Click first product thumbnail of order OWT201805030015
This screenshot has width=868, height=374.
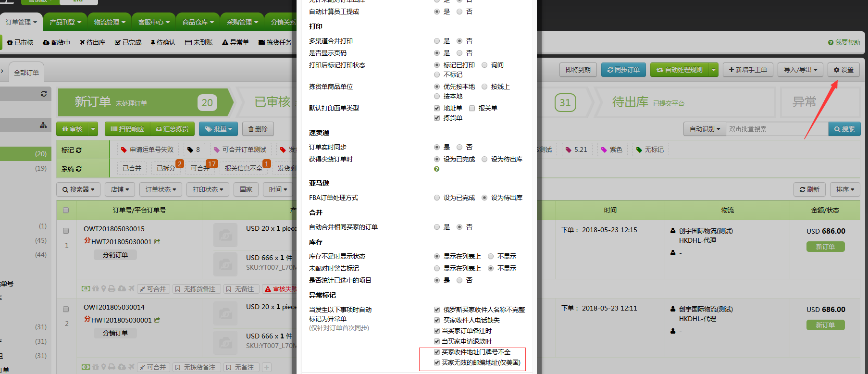(x=225, y=235)
